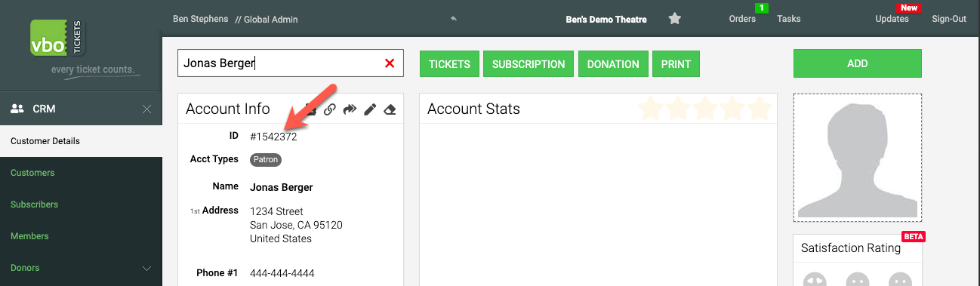
Task: Click the link icon in Account Info
Action: point(330,109)
